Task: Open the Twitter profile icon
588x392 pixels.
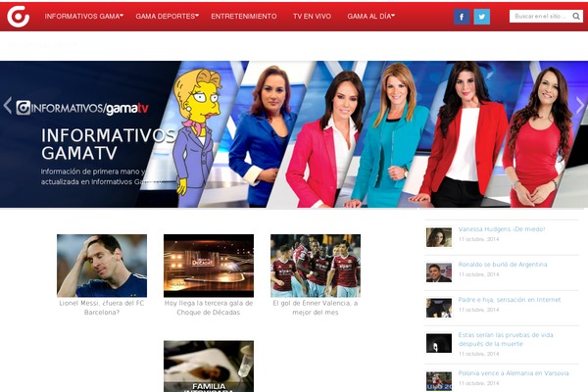Action: click(x=482, y=17)
